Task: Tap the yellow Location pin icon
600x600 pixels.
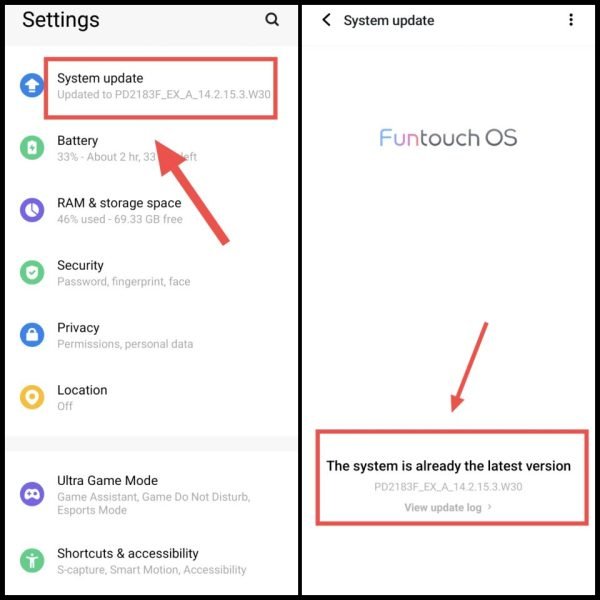Action: point(32,397)
